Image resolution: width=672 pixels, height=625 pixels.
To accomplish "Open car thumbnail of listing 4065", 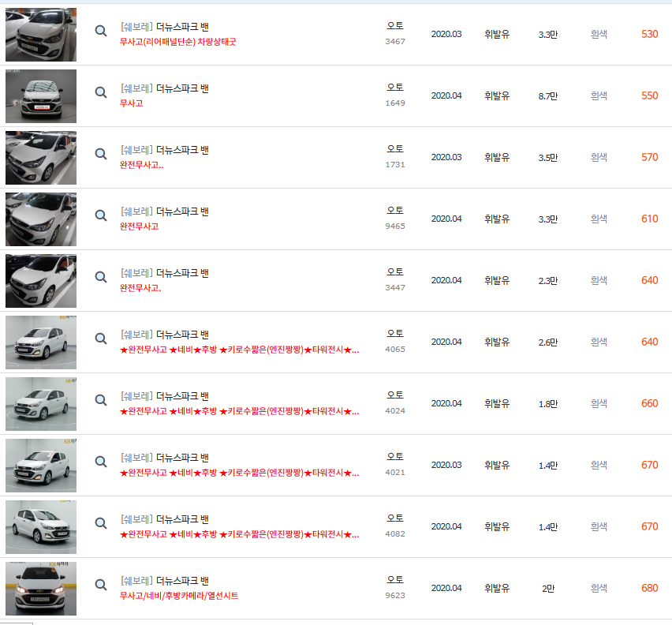I will pyautogui.click(x=41, y=342).
